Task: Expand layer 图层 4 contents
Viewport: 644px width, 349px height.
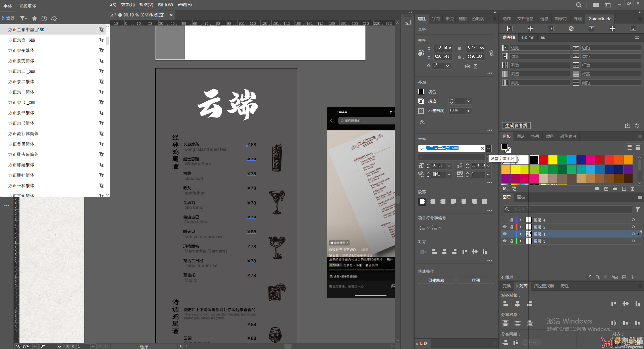Action: [x=520, y=220]
